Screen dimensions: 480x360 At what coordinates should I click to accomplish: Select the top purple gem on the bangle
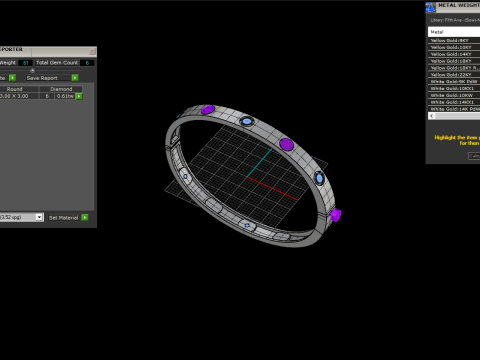click(x=208, y=109)
